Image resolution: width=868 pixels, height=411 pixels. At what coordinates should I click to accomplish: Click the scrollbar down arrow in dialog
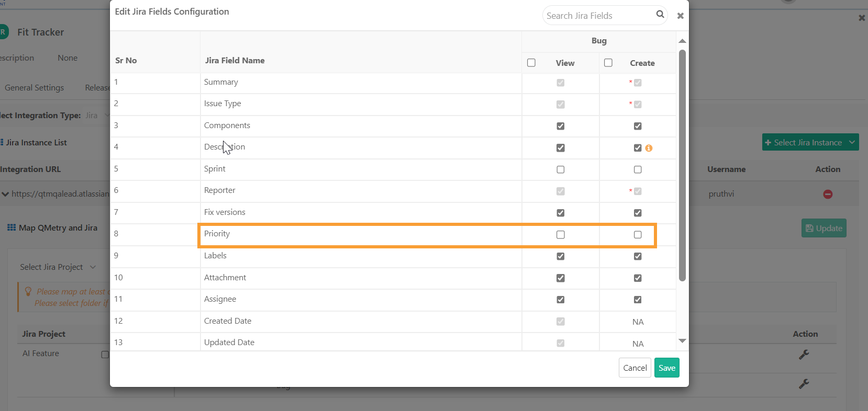coord(682,341)
